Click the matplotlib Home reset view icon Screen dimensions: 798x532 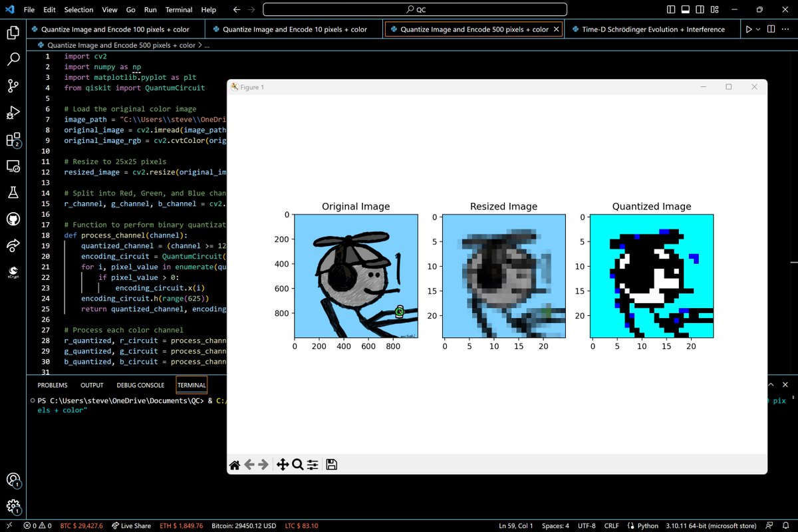click(x=235, y=465)
